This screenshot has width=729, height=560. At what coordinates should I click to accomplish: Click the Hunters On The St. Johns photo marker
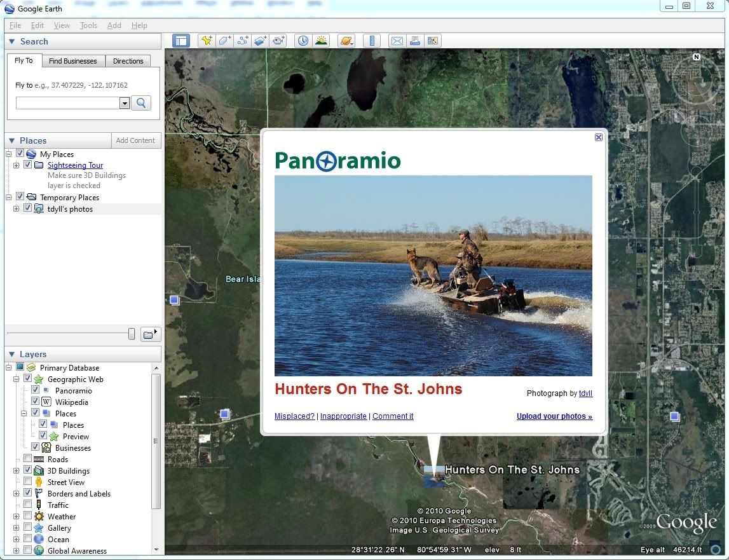(x=435, y=476)
